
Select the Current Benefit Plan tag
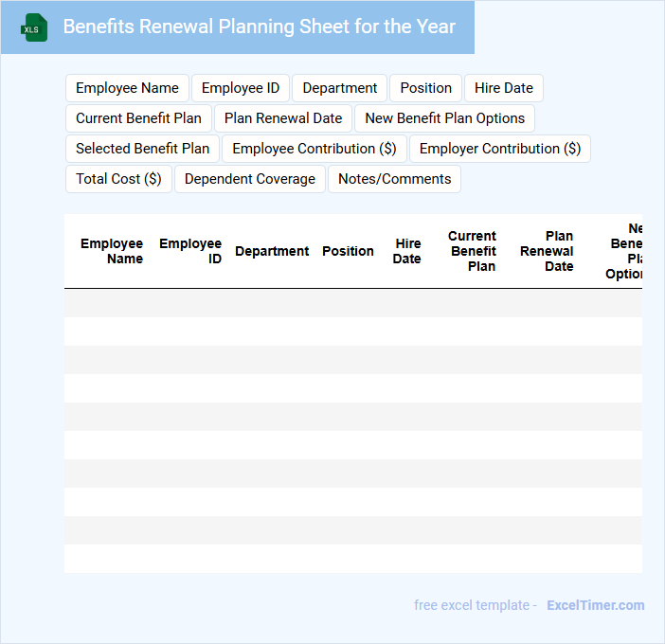point(138,118)
